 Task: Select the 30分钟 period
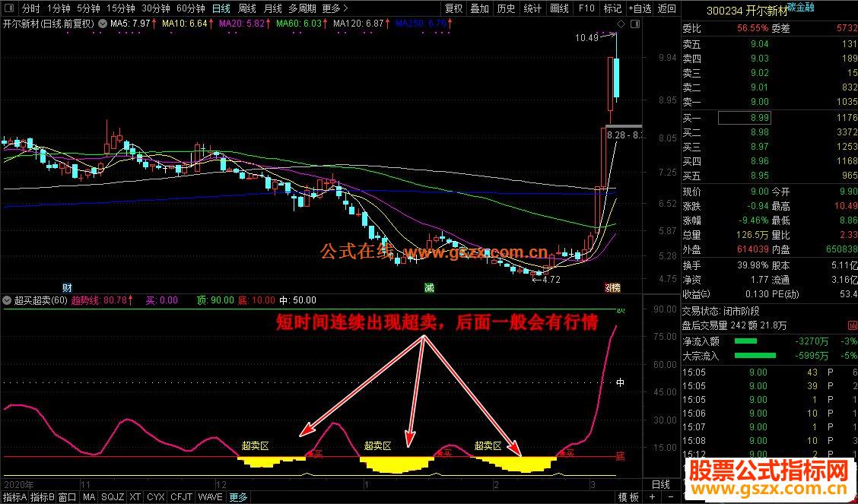pyautogui.click(x=155, y=8)
